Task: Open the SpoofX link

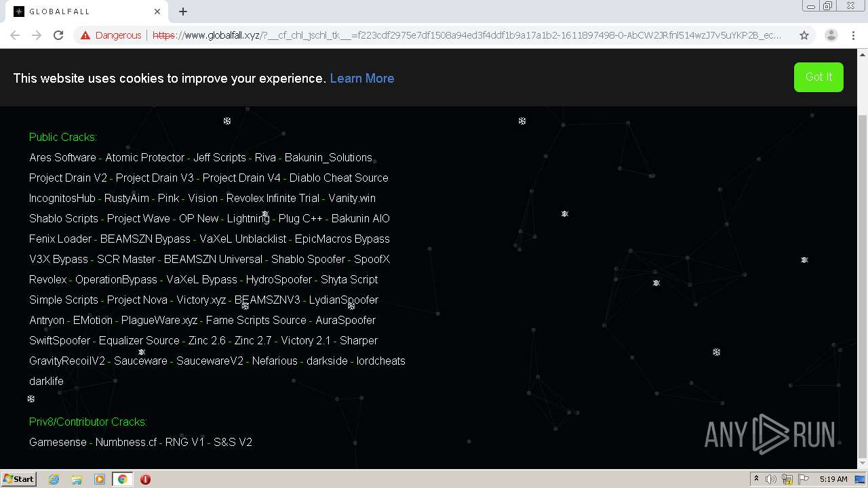Action: 372,259
